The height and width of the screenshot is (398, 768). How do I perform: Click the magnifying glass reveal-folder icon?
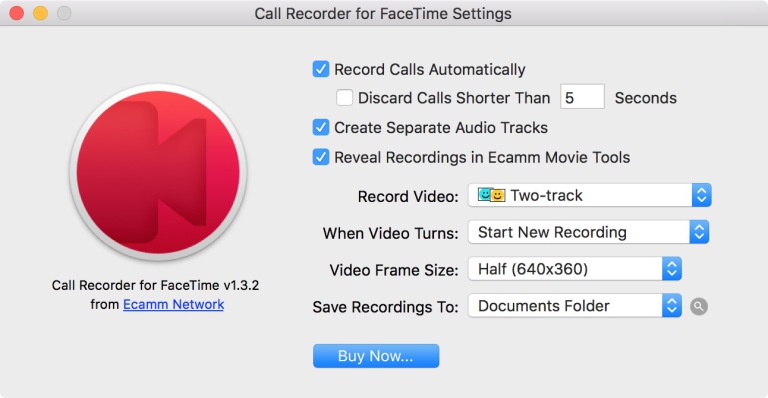click(699, 306)
